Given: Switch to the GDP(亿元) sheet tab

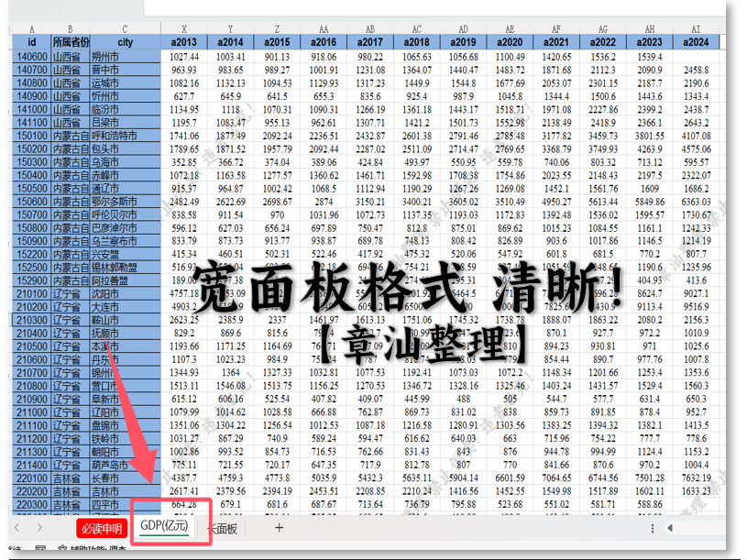Looking at the screenshot, I should pyautogui.click(x=164, y=526).
